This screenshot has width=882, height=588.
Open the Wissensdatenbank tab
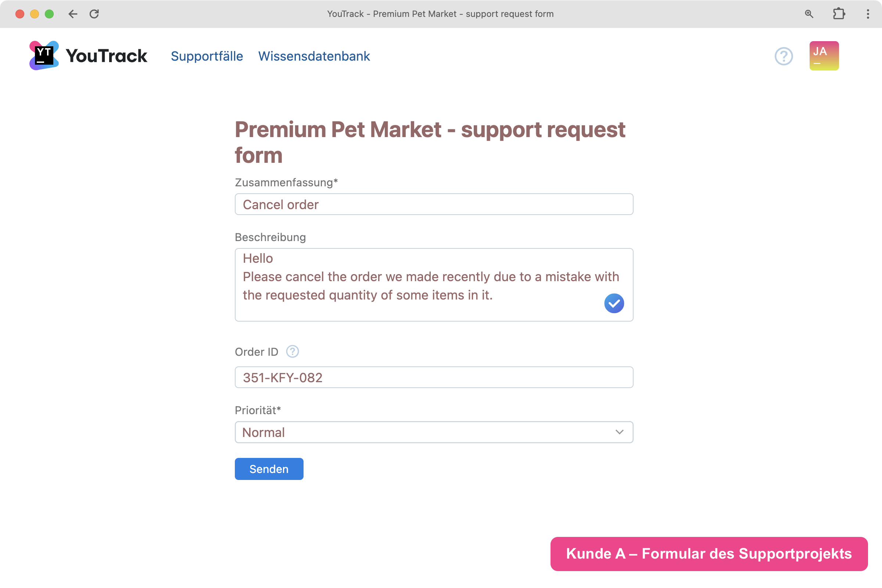coord(314,56)
